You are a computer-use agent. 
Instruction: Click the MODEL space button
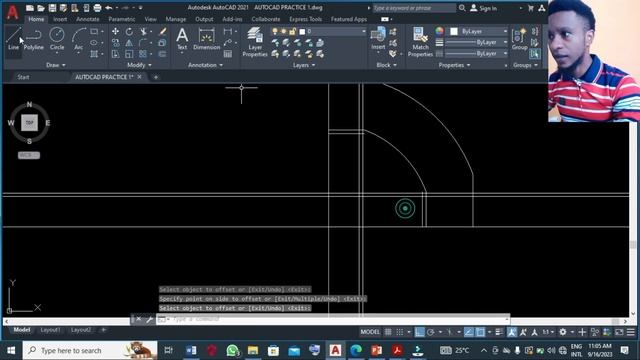[x=370, y=332]
